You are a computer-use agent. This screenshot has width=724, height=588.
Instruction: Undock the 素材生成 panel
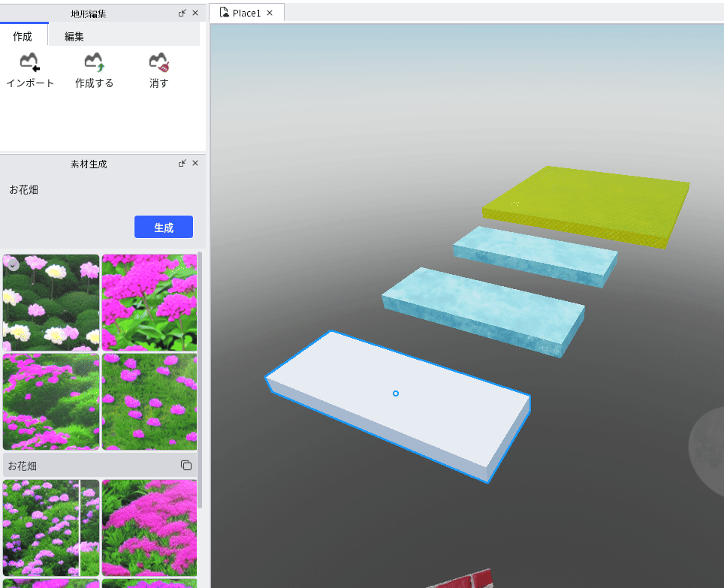[183, 163]
